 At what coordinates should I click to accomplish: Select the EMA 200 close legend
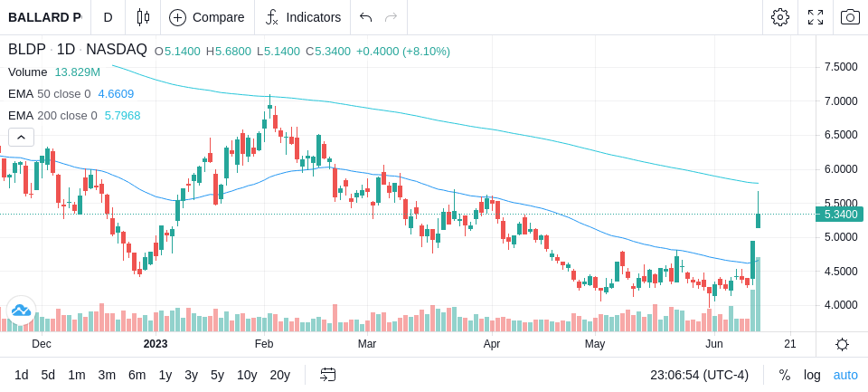pos(52,115)
